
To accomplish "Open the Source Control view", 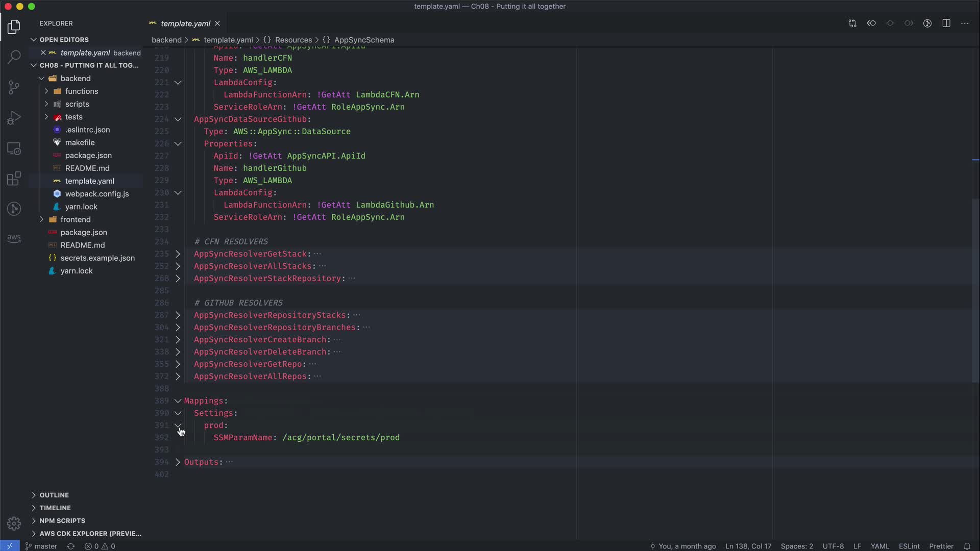I will (x=14, y=87).
